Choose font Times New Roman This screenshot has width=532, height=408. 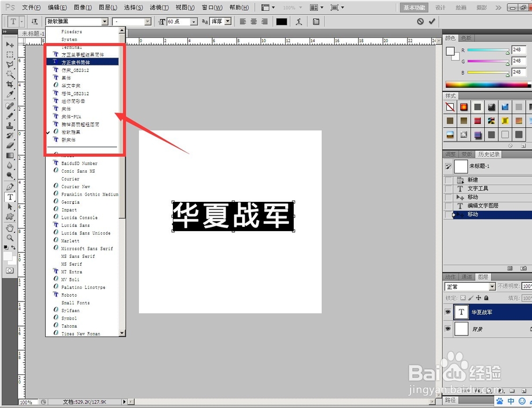[82, 333]
